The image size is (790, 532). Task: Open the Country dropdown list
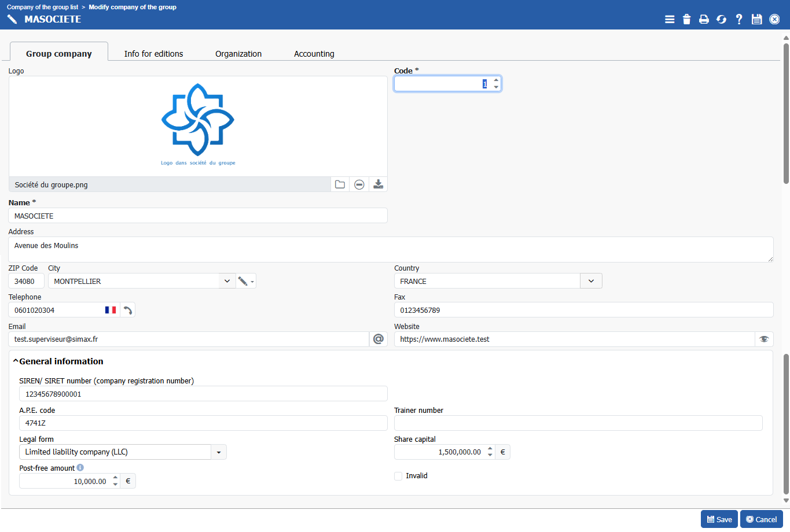591,281
